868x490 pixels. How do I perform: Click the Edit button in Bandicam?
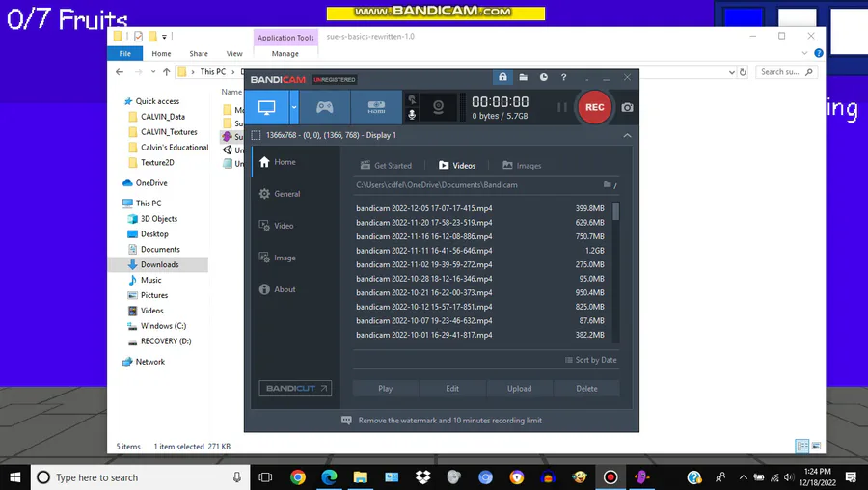tap(452, 389)
